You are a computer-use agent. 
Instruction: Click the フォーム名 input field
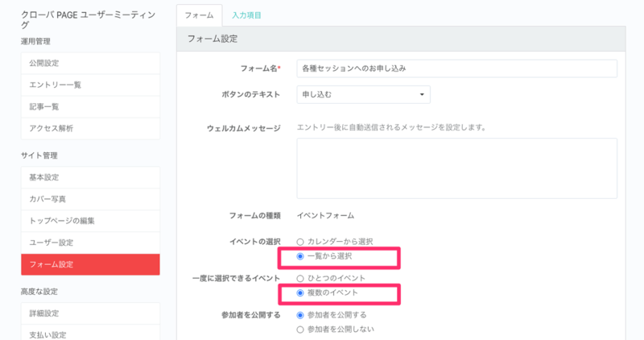click(x=456, y=68)
